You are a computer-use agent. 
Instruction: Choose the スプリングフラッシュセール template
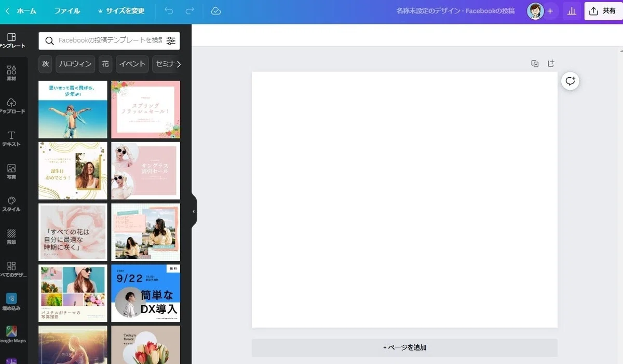(x=146, y=109)
